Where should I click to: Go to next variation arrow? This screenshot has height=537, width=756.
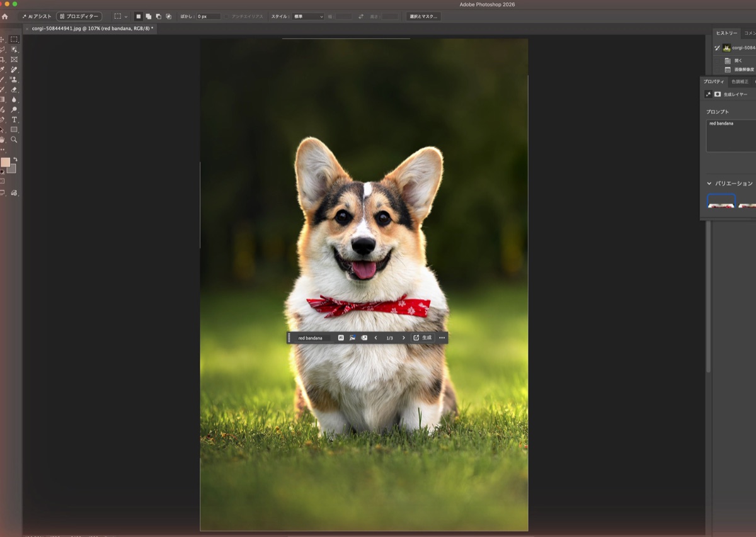click(x=404, y=338)
